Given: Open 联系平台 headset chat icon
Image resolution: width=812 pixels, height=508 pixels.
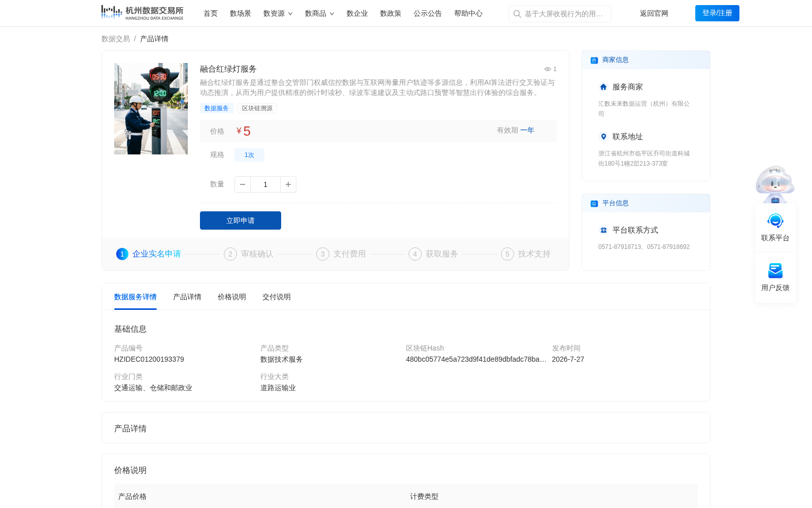Looking at the screenshot, I should [775, 221].
